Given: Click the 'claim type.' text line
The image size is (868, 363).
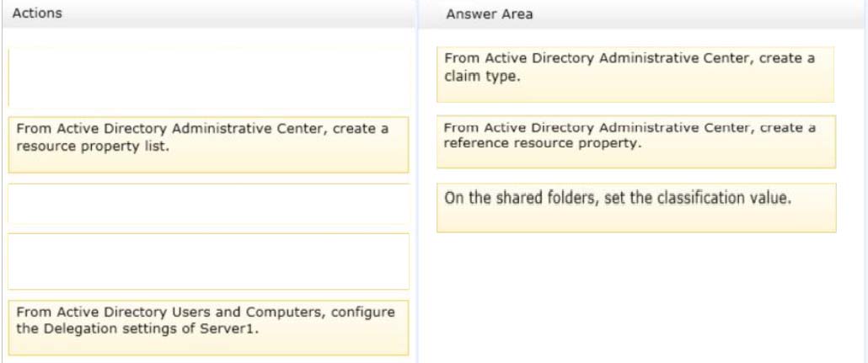Looking at the screenshot, I should pos(482,77).
